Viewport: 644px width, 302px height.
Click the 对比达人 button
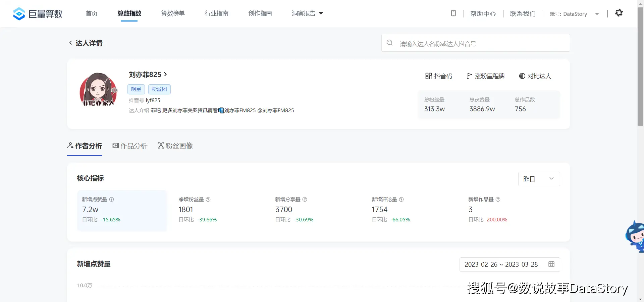pyautogui.click(x=535, y=76)
